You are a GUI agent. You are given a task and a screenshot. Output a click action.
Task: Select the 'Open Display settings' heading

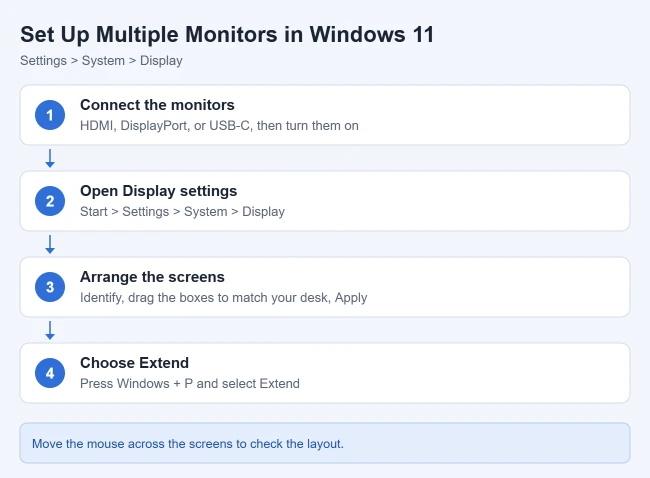pyautogui.click(x=158, y=191)
